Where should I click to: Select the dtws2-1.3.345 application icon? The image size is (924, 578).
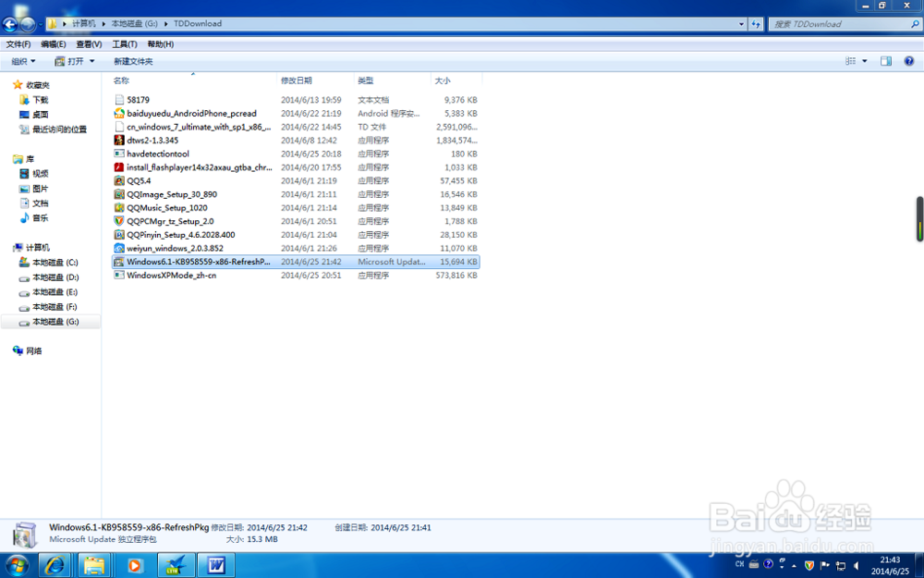tap(119, 141)
